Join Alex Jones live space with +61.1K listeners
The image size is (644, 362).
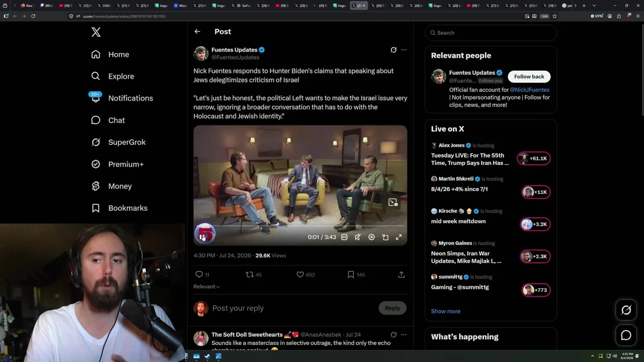pos(534,158)
